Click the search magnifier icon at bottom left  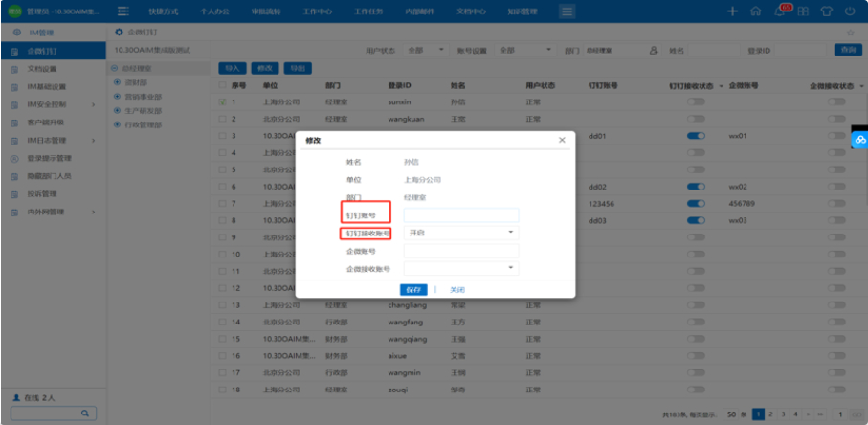[x=85, y=413]
